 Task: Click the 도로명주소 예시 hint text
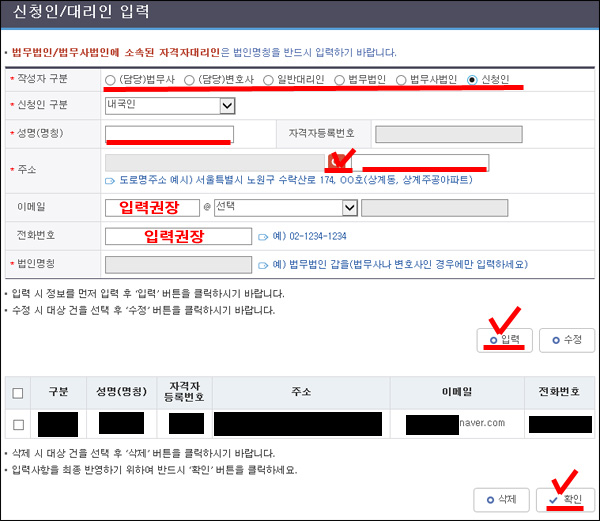(x=296, y=180)
